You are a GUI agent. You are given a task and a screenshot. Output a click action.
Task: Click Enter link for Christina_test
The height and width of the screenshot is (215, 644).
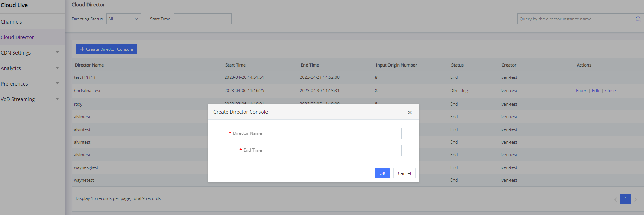pyautogui.click(x=581, y=91)
